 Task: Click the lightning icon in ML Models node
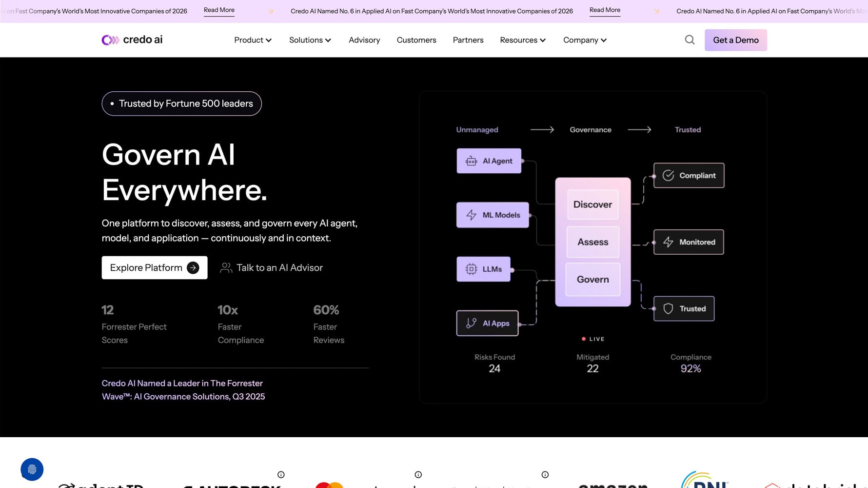click(x=471, y=215)
